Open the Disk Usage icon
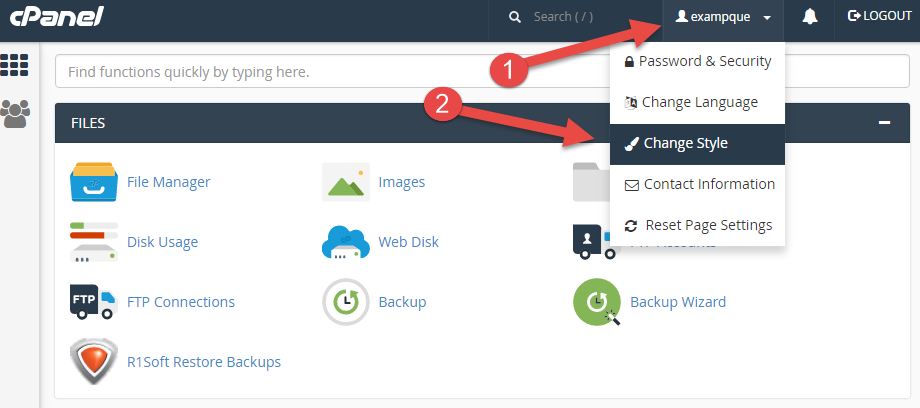This screenshot has width=920, height=408. (x=94, y=242)
